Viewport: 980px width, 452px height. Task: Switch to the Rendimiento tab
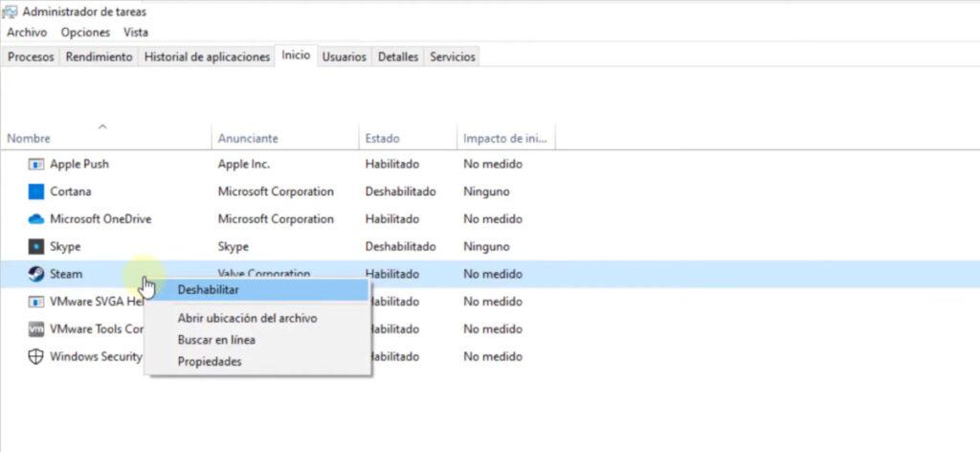100,56
